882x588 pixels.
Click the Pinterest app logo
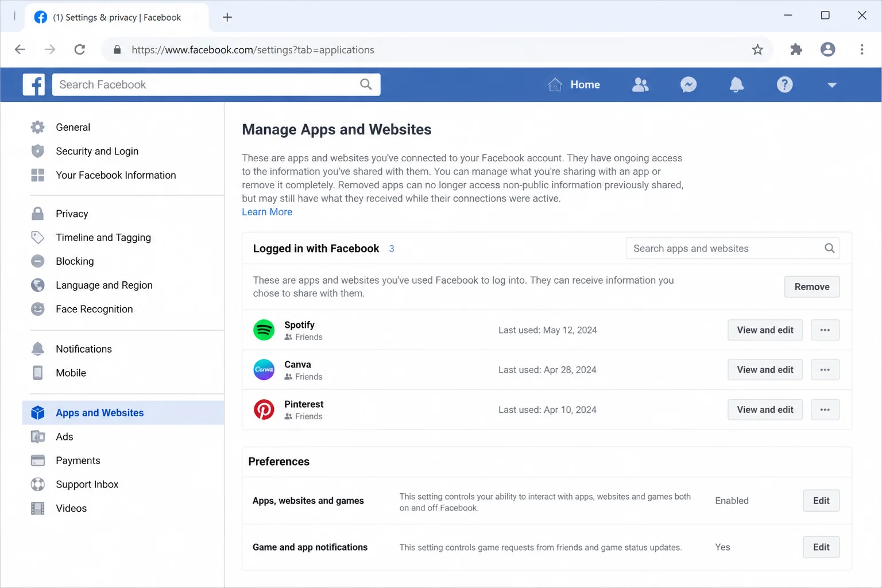pyautogui.click(x=264, y=409)
